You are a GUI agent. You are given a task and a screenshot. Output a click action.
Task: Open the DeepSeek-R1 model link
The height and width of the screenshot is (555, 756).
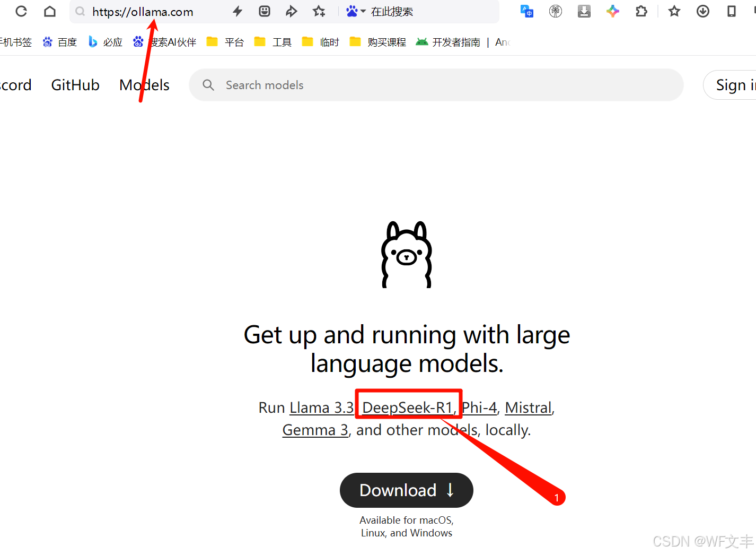click(x=407, y=407)
